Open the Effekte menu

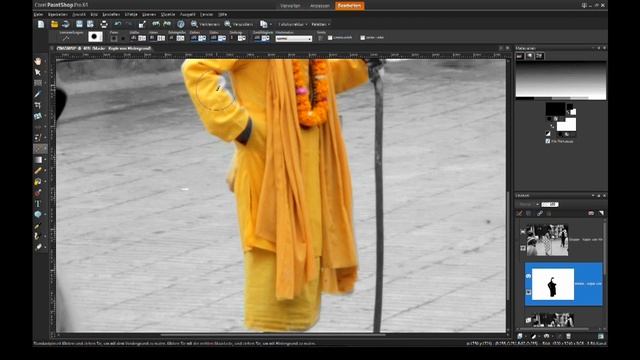131,14
